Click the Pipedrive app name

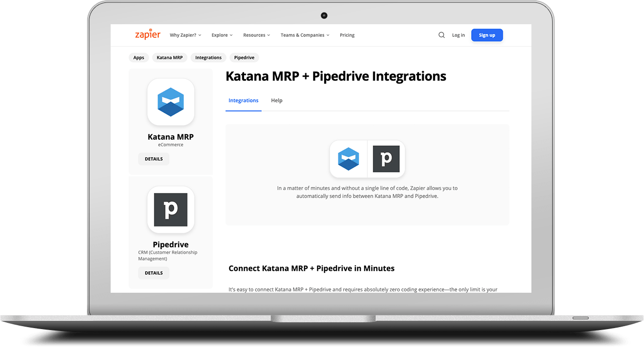pyautogui.click(x=171, y=244)
